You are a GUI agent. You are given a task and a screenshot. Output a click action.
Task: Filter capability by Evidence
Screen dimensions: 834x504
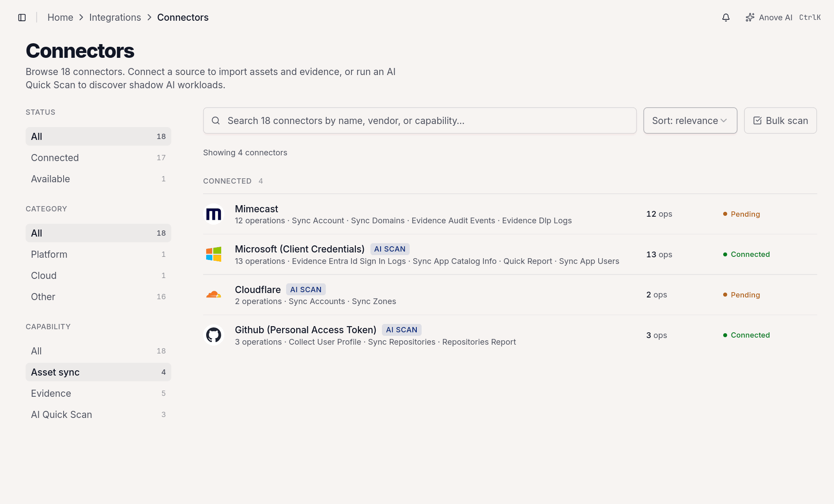pos(98,393)
